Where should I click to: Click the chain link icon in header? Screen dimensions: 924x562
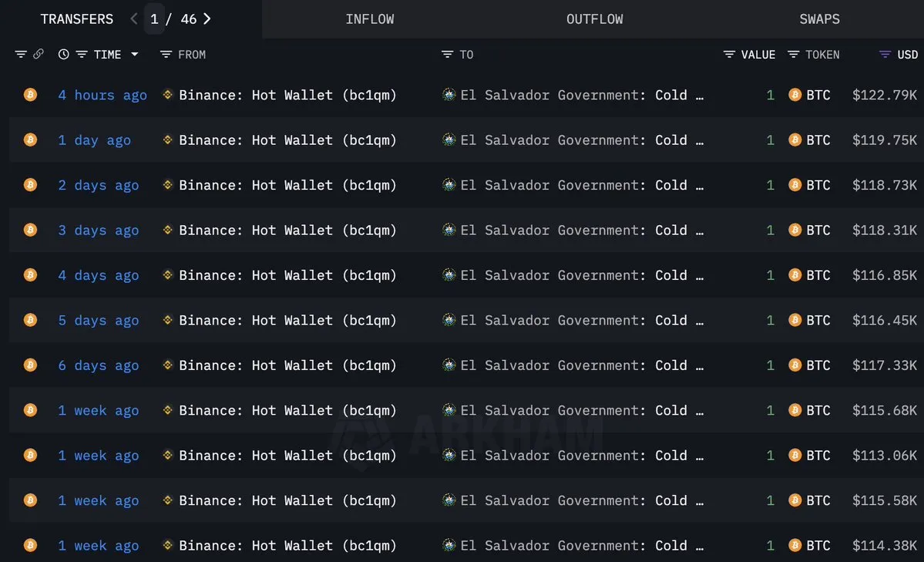click(x=39, y=54)
